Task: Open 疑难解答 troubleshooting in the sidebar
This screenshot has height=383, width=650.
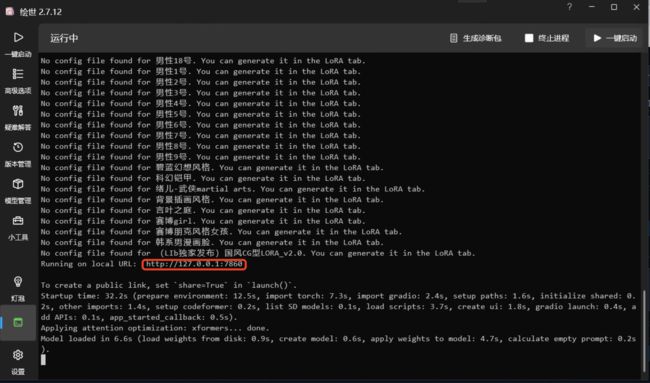Action: (18, 117)
